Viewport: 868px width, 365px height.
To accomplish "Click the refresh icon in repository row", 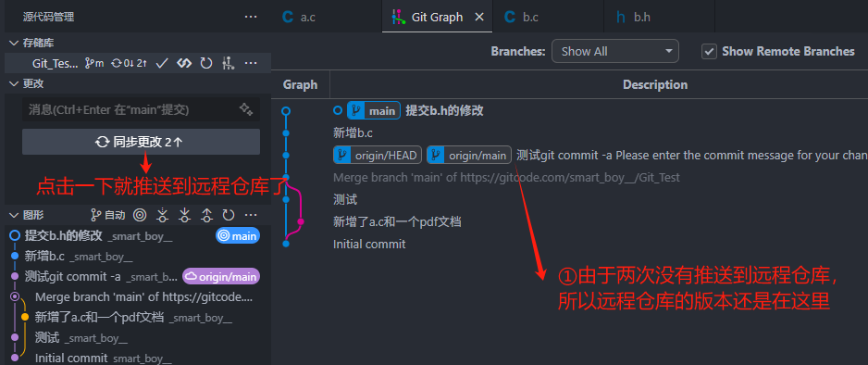I will tap(206, 63).
